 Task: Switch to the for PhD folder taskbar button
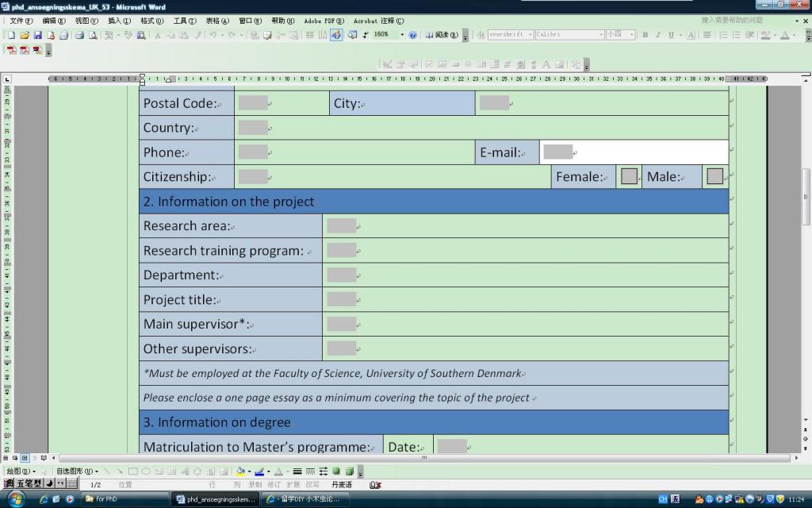pyautogui.click(x=124, y=499)
